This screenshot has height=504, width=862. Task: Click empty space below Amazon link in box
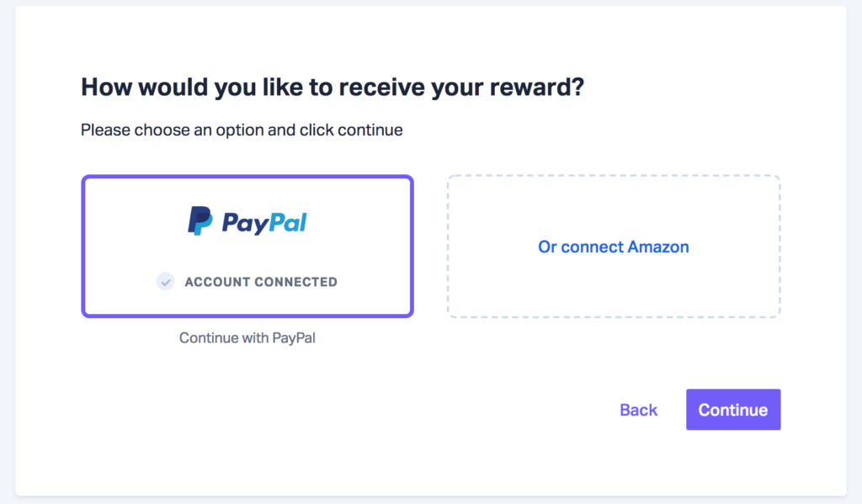pos(614,289)
